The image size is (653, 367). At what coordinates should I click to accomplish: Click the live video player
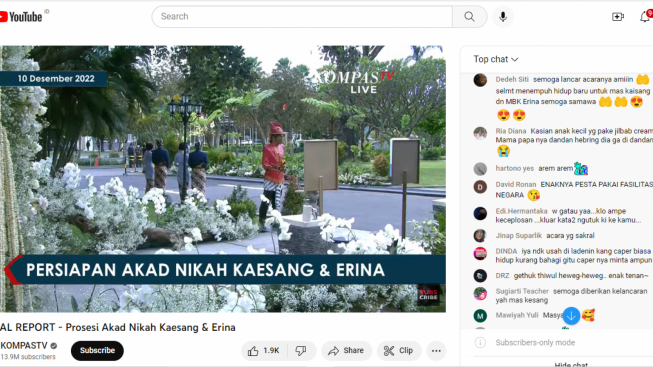click(x=223, y=179)
